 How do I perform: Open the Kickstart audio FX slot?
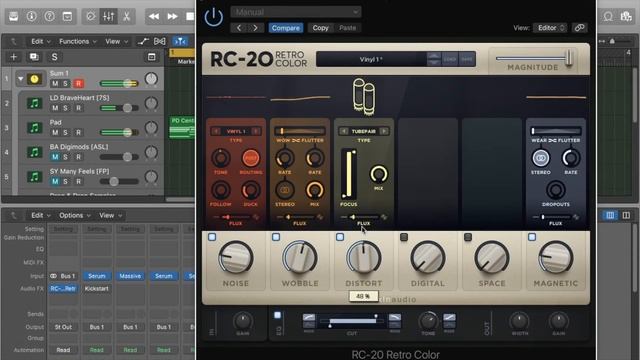pos(97,289)
